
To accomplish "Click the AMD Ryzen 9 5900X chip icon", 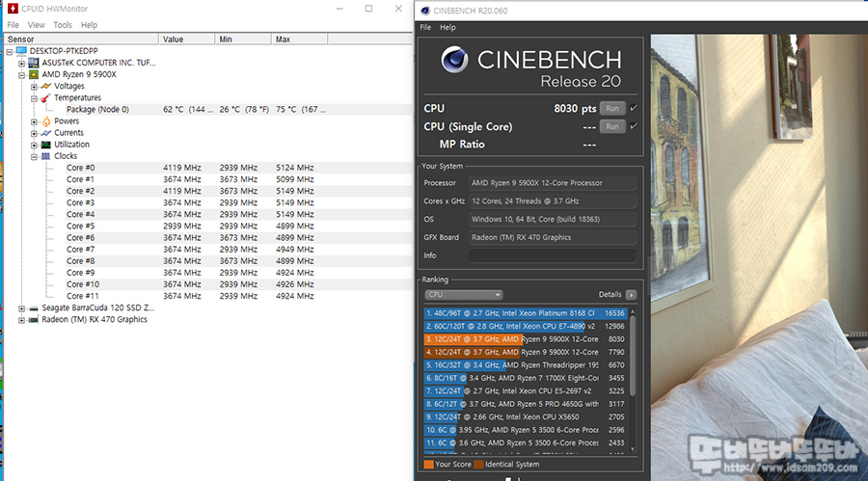I will [33, 74].
